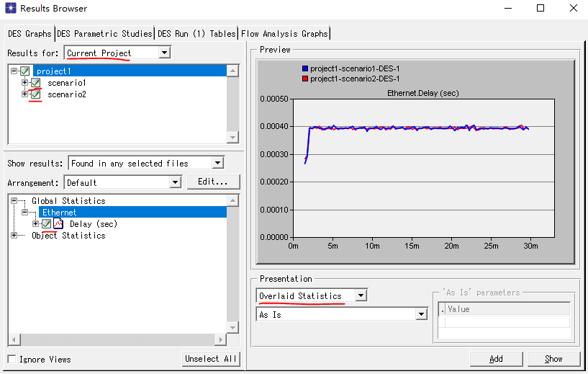Click the statistics tree left scroll arrow
588x374 pixels.
click(x=14, y=340)
